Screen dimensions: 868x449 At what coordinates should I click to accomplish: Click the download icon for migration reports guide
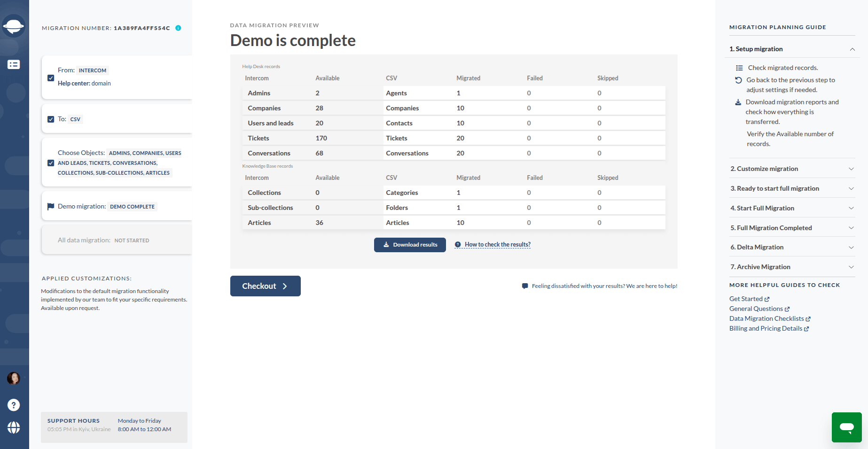[738, 102]
